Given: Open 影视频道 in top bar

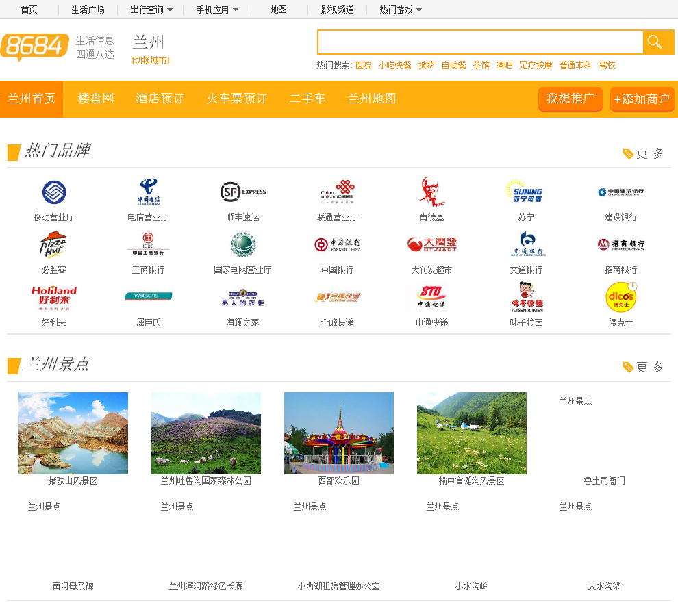Looking at the screenshot, I should coord(337,10).
